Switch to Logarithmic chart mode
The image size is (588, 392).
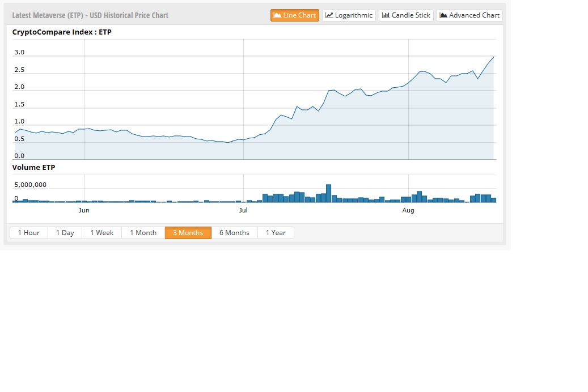pyautogui.click(x=349, y=15)
